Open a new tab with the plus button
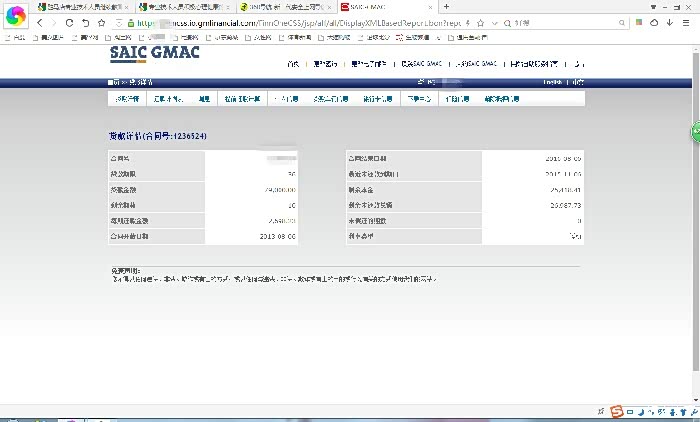700x422 pixels. [x=446, y=6]
